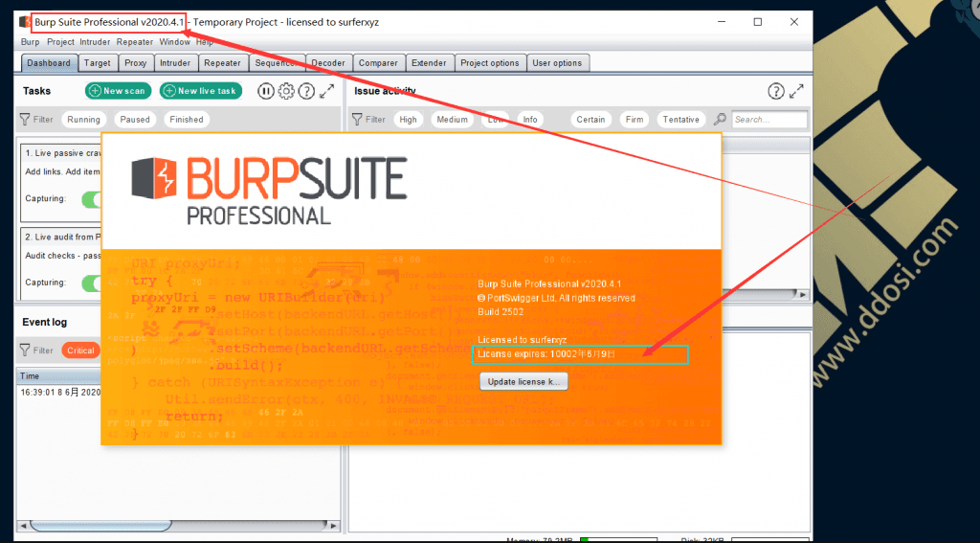Expand the Tasks panel to full size
The width and height of the screenshot is (980, 543).
click(x=327, y=91)
